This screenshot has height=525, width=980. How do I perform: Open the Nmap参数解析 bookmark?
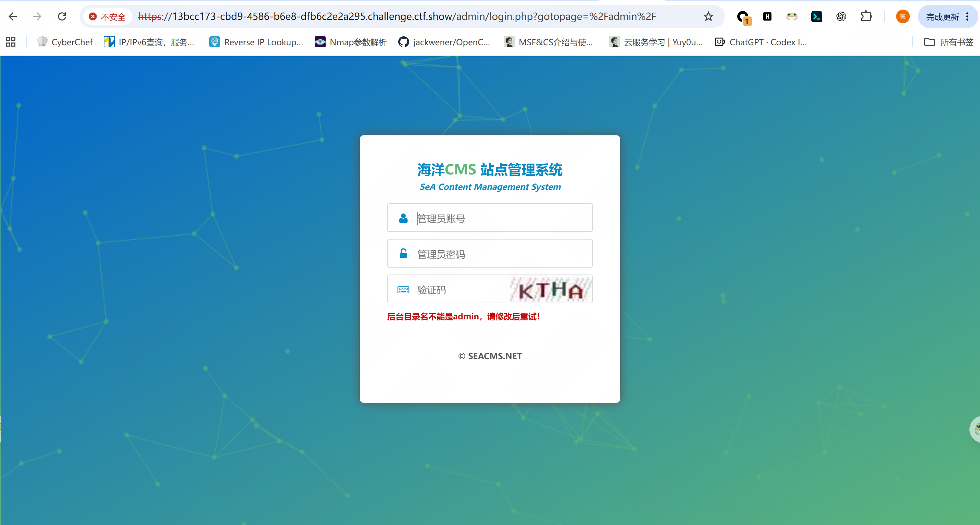click(x=351, y=42)
